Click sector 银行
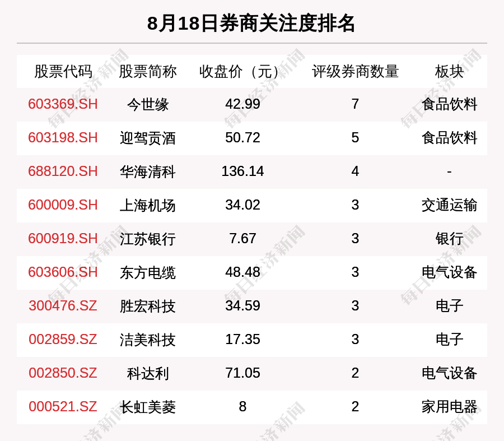This screenshot has width=504, height=441. point(449,239)
